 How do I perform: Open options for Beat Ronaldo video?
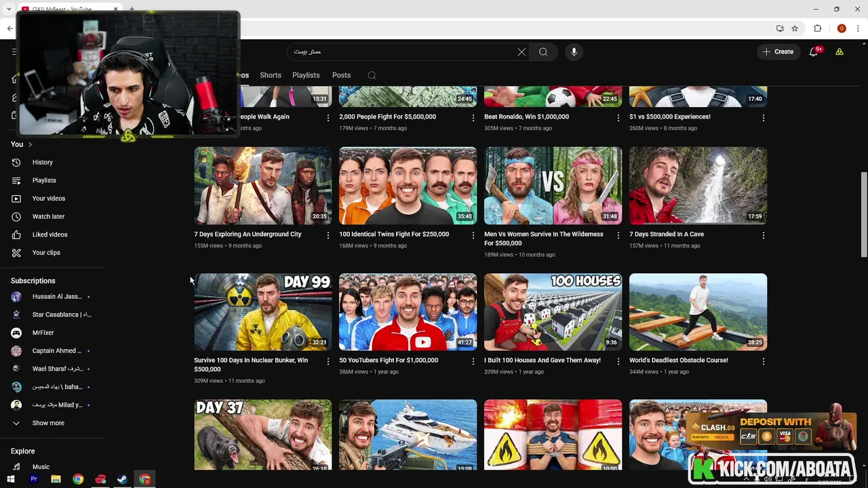pyautogui.click(x=618, y=118)
